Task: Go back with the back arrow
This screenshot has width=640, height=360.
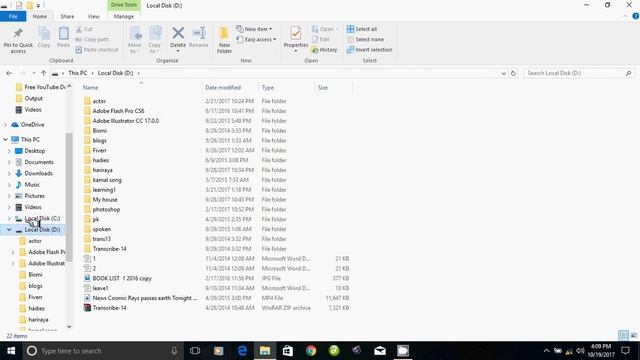Action: pyautogui.click(x=9, y=73)
